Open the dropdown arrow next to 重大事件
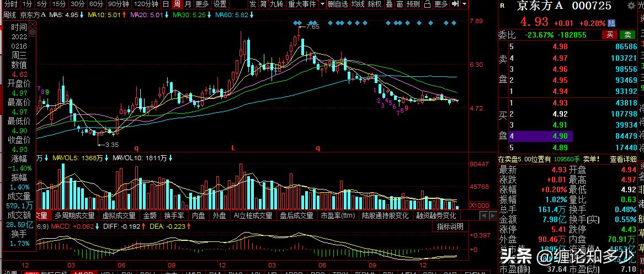Image resolution: width=644 pixels, height=274 pixels. [323, 4]
